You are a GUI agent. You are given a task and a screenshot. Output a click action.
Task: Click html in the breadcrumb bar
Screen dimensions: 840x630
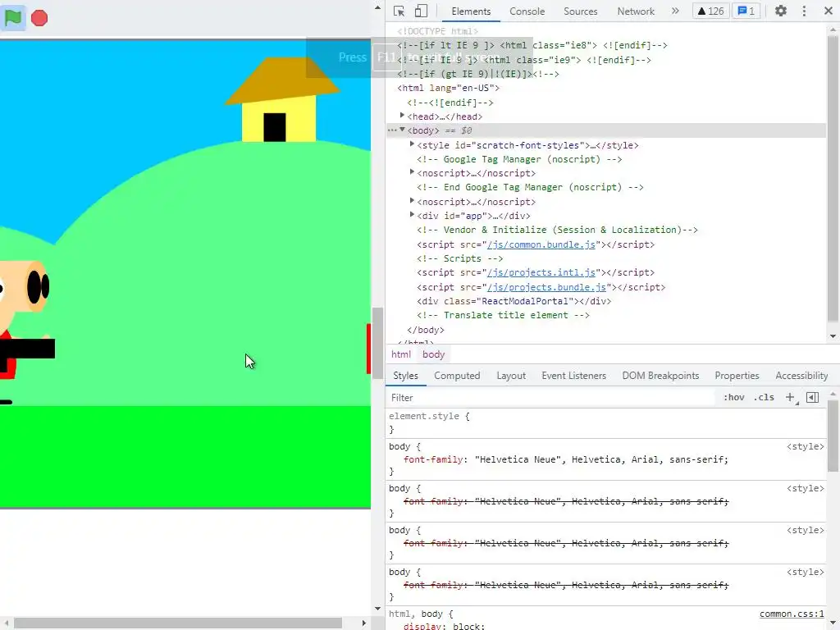[400, 354]
